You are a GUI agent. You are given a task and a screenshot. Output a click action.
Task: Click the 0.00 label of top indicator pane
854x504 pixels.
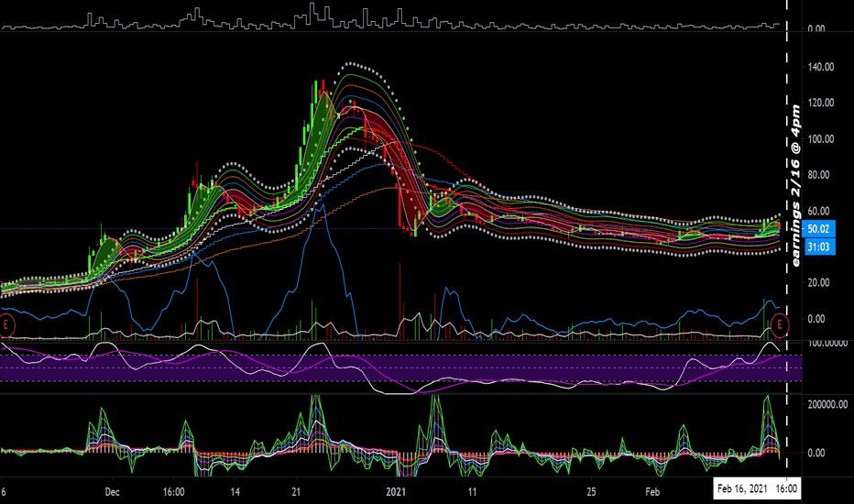coord(816,28)
